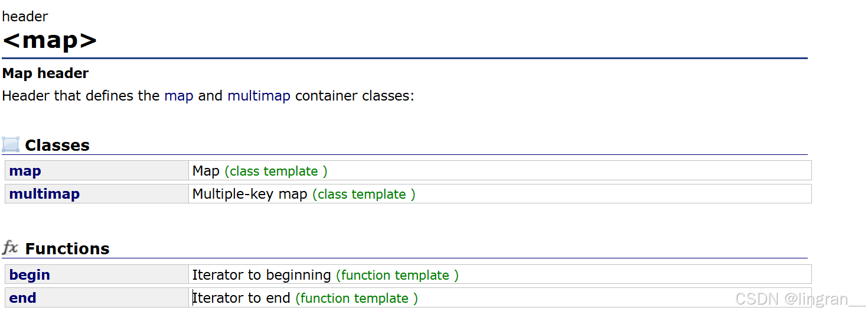Screen dimensions: 868x314
Task: Click the "Multiple-key map" description text
Action: [x=250, y=194]
